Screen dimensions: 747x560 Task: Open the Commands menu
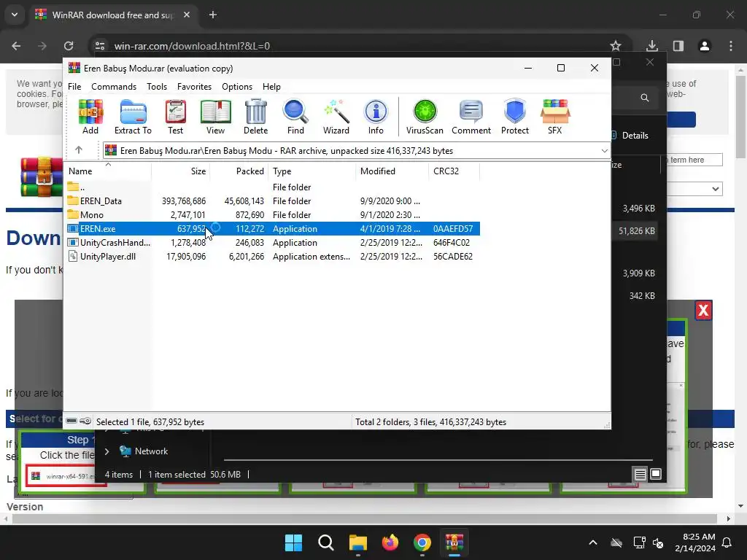pos(114,87)
